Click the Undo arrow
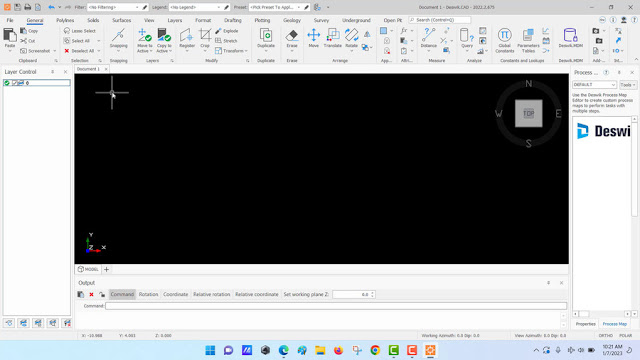Image resolution: width=640 pixels, height=360 pixels. pyautogui.click(x=51, y=7)
